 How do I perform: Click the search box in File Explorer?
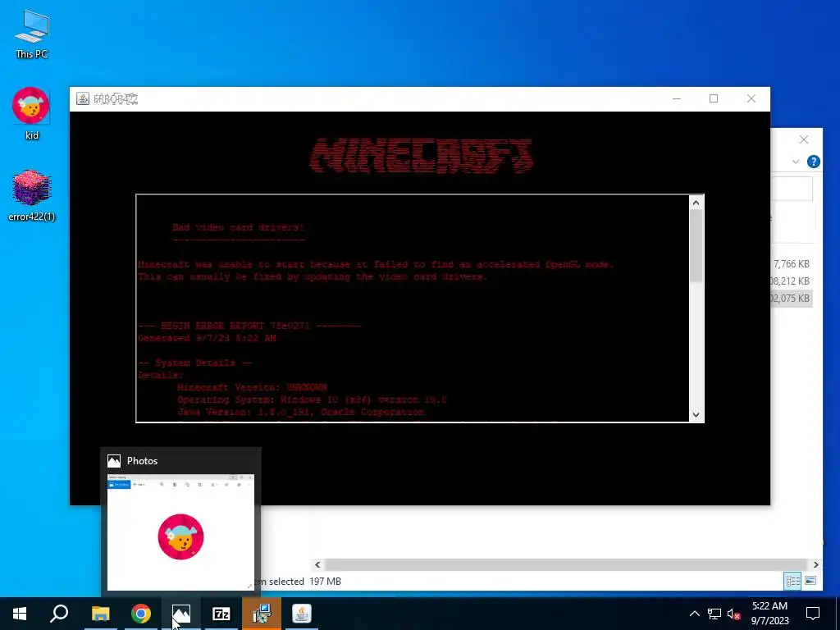(792, 188)
